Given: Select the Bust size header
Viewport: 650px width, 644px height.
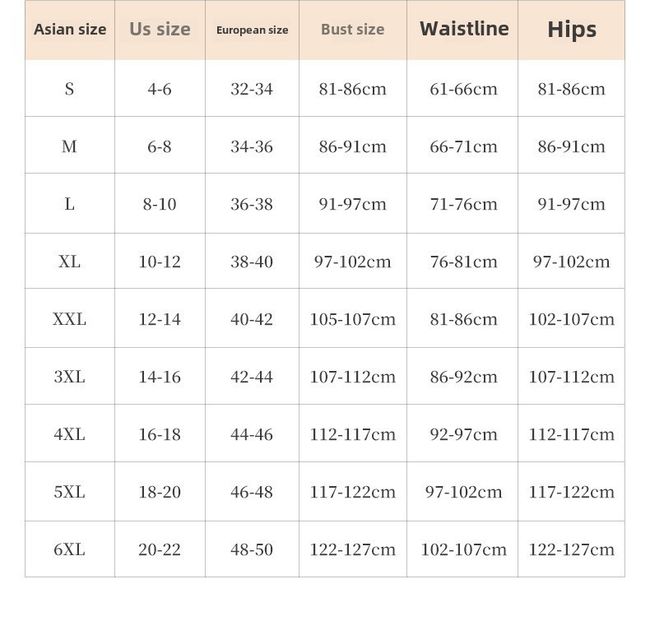Looking at the screenshot, I should pyautogui.click(x=353, y=30).
